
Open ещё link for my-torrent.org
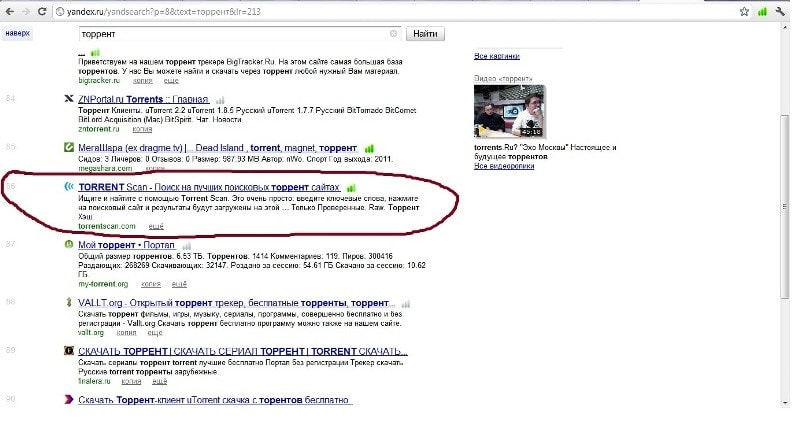[x=179, y=284]
